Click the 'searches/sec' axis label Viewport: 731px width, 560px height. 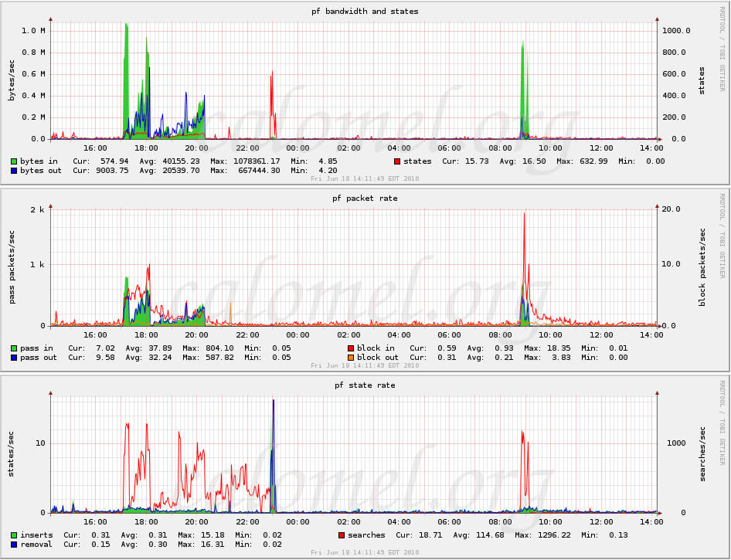tap(702, 453)
